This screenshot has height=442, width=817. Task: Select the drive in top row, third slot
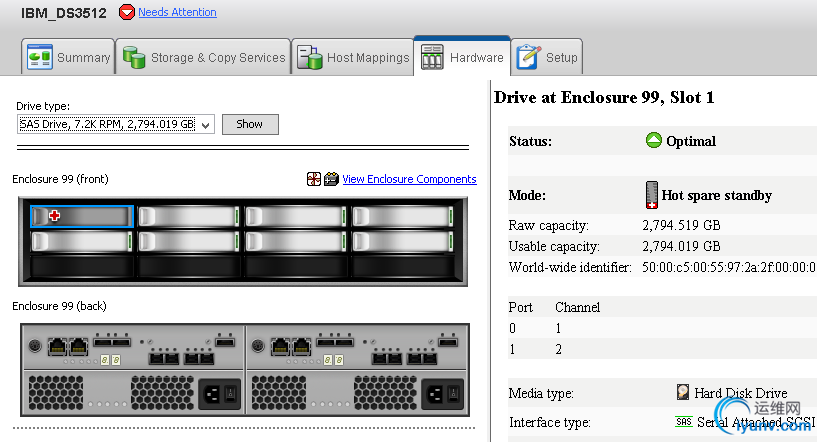pos(296,216)
